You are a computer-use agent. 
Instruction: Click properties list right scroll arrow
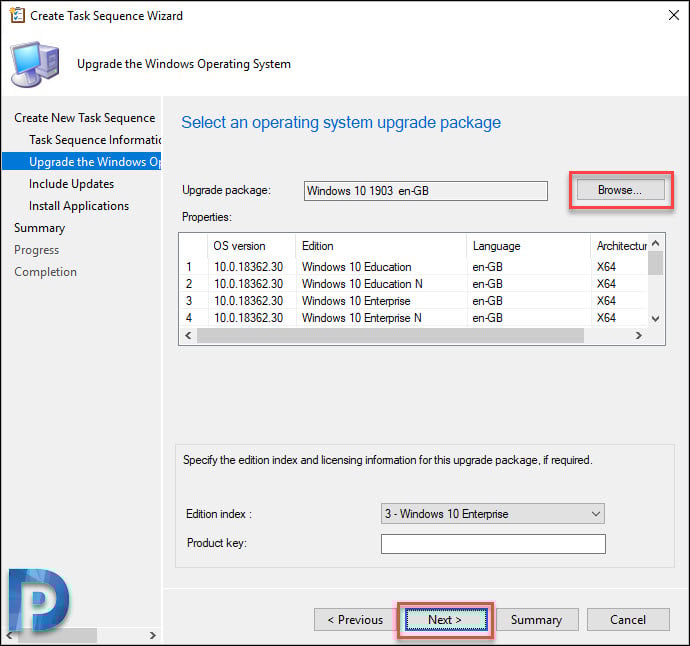click(x=639, y=336)
